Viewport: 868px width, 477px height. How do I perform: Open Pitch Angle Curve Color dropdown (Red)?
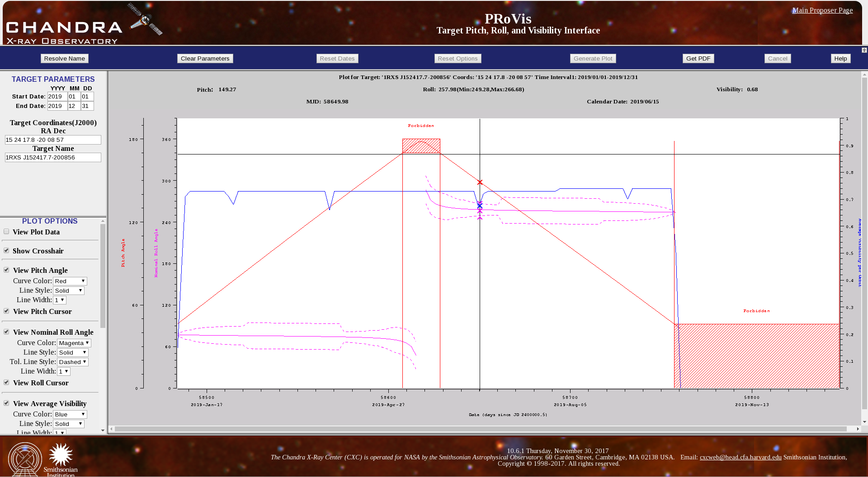click(70, 281)
